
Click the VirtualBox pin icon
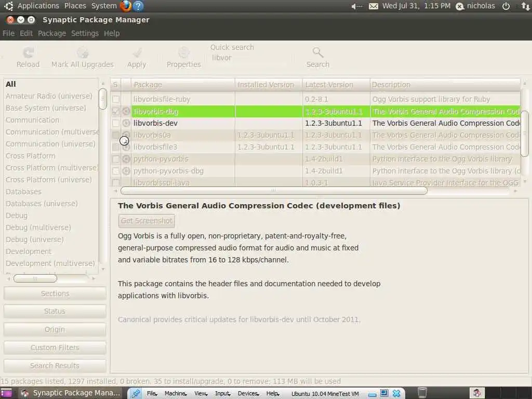click(x=136, y=393)
